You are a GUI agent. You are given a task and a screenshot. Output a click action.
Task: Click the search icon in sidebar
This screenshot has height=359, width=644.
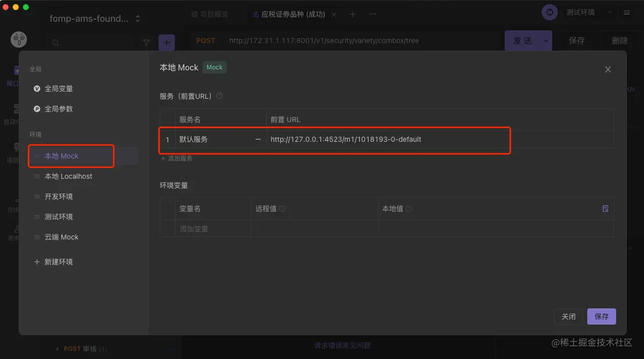[56, 43]
